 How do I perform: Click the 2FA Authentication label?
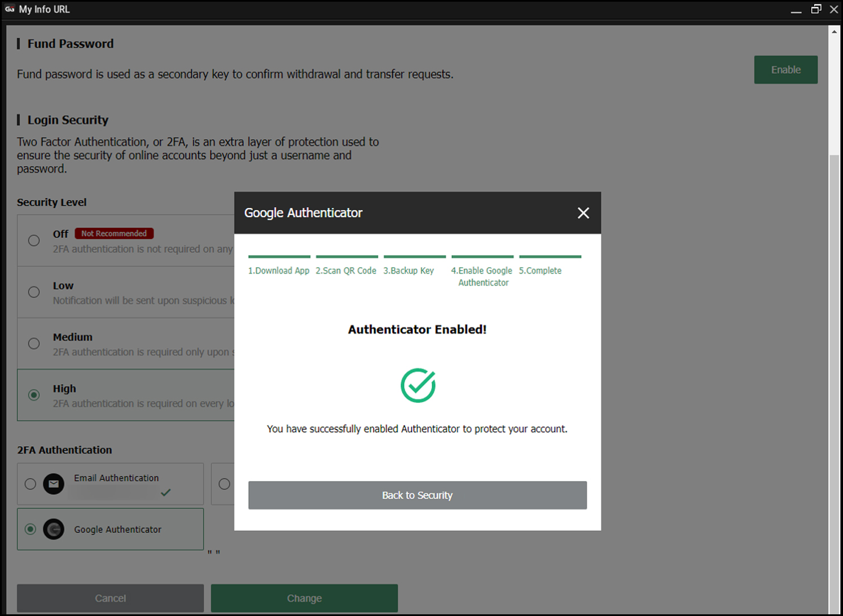[64, 450]
